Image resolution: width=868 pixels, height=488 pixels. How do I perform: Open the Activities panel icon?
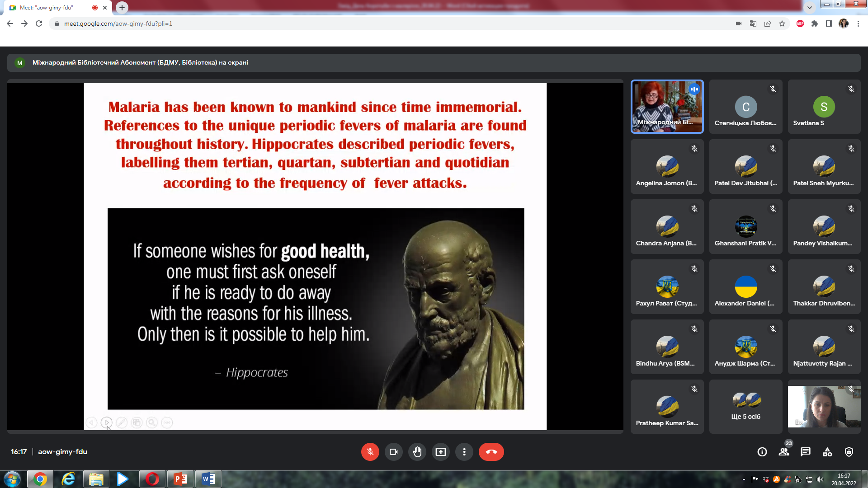(827, 452)
